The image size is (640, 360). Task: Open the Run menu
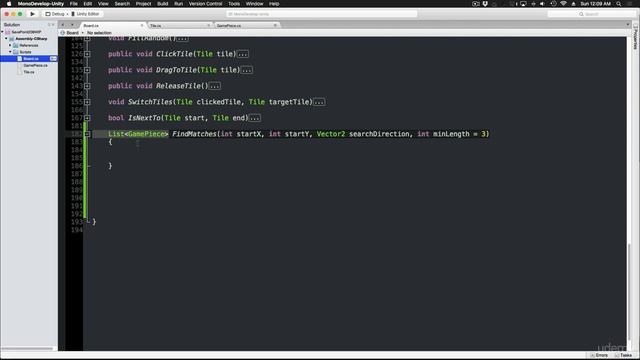click(x=178, y=4)
